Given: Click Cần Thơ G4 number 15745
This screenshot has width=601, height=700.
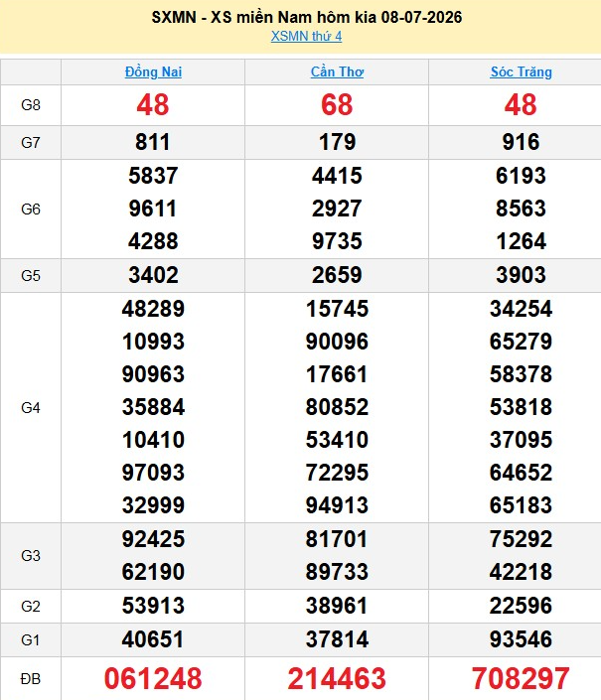Looking at the screenshot, I should point(337,309).
